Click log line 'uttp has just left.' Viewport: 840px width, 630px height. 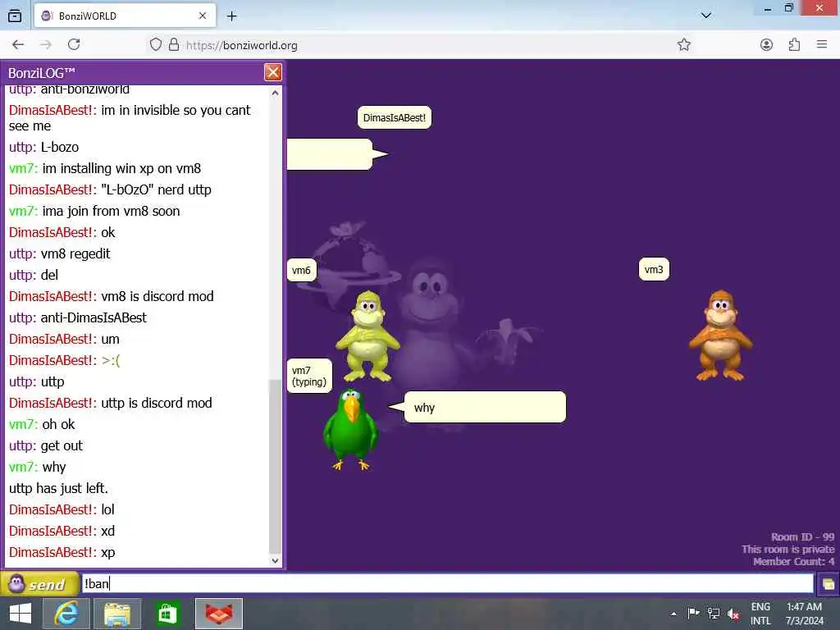(58, 488)
